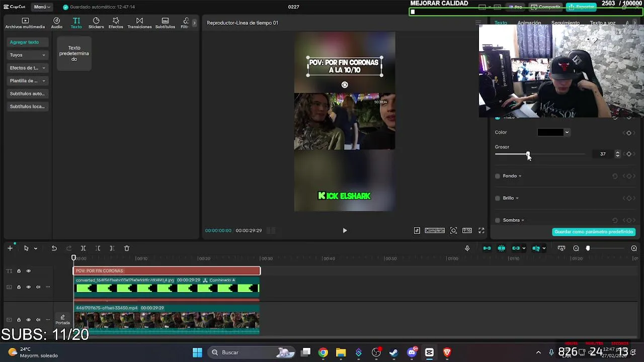Enable the Fondo checkbox
The width and height of the screenshot is (644, 362).
pos(498,176)
